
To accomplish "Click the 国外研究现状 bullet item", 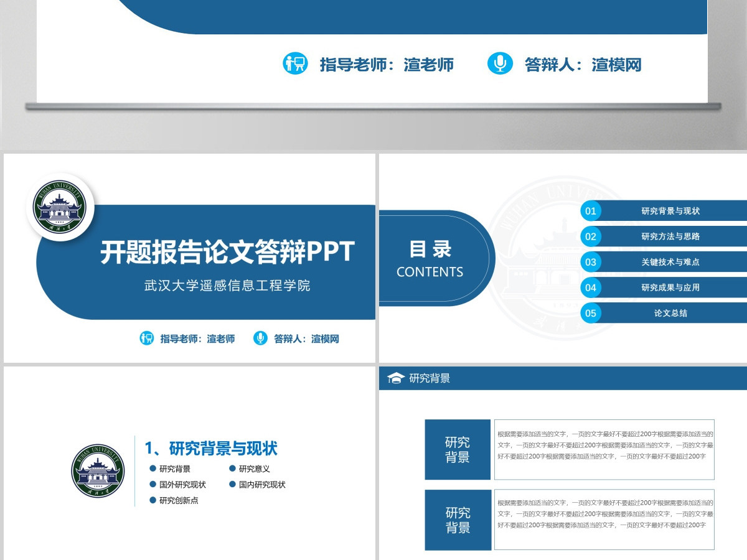I will point(178,484).
